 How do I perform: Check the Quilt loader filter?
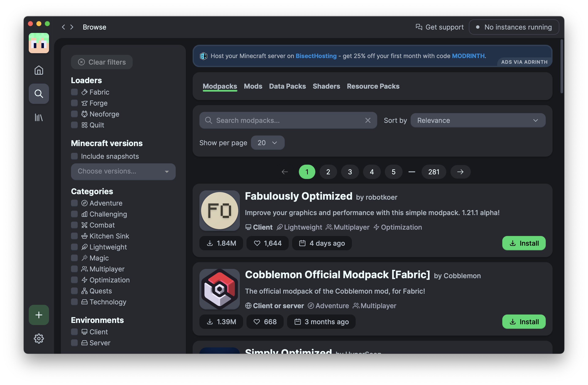pos(74,125)
